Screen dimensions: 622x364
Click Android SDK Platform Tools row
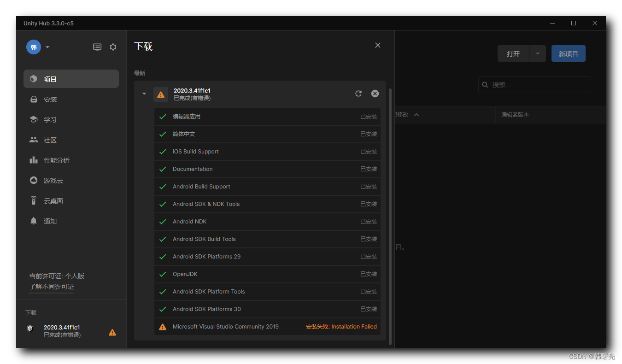point(267,292)
